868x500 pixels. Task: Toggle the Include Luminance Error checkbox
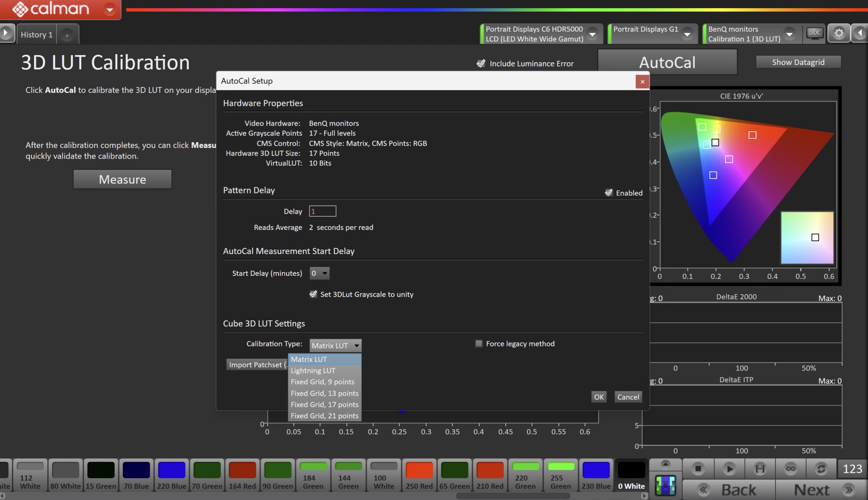point(481,64)
